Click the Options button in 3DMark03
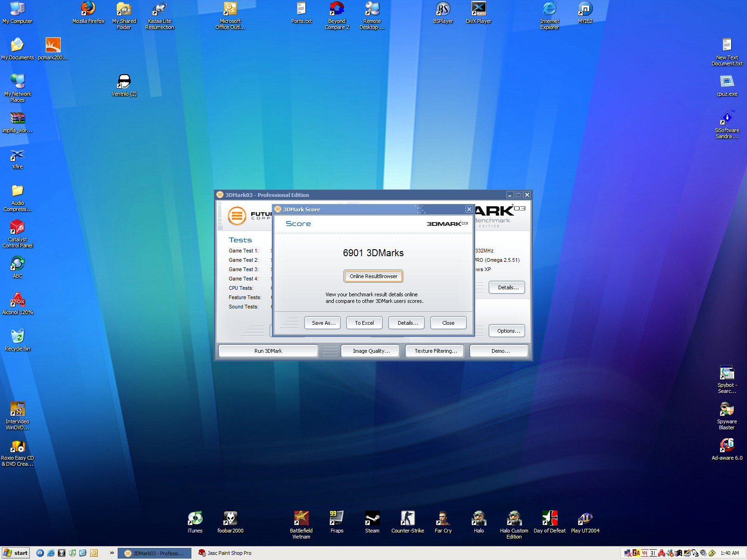Image resolution: width=747 pixels, height=560 pixels. coord(507,331)
